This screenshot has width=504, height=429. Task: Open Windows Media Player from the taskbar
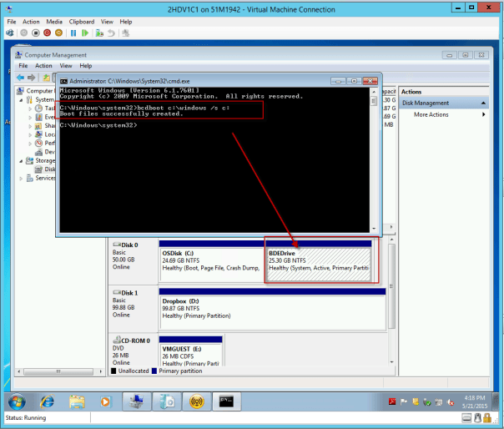pos(105,401)
